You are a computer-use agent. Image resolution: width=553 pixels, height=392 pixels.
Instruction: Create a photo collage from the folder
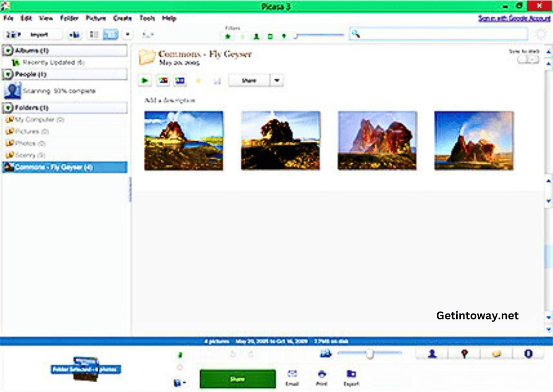pyautogui.click(x=163, y=81)
